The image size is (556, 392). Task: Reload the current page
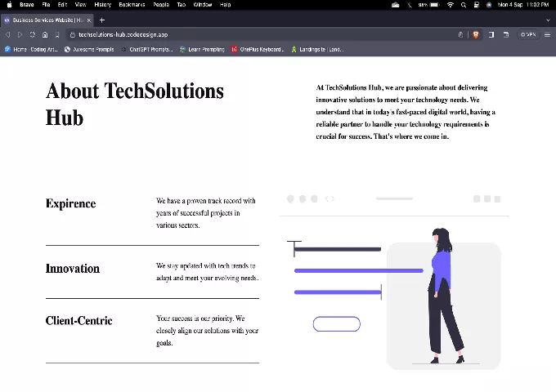point(33,34)
